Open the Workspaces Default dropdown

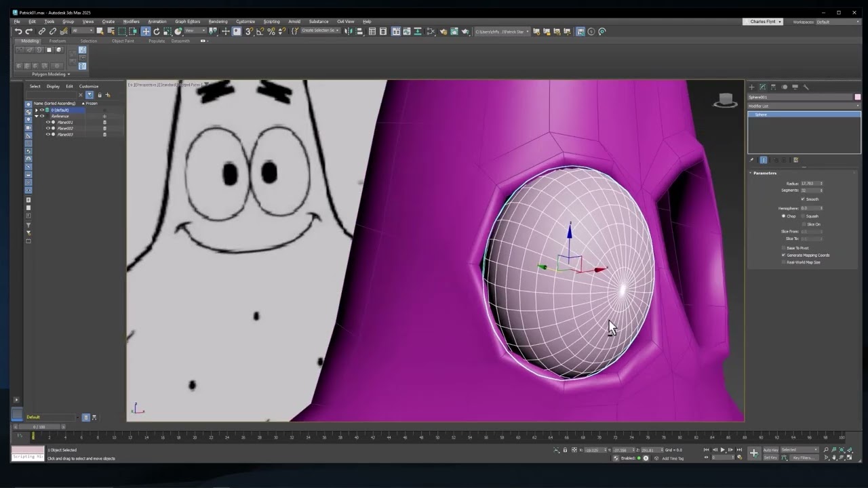(x=839, y=22)
